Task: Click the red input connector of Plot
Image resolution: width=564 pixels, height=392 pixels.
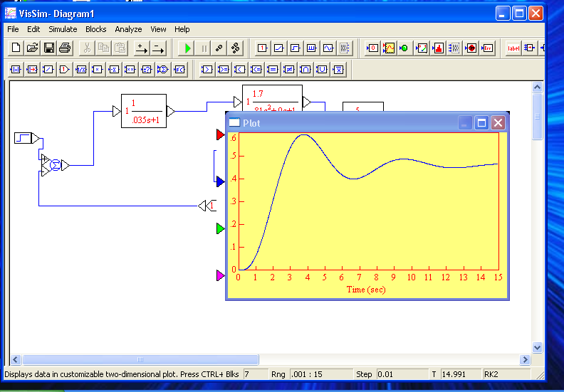Action: (x=220, y=134)
